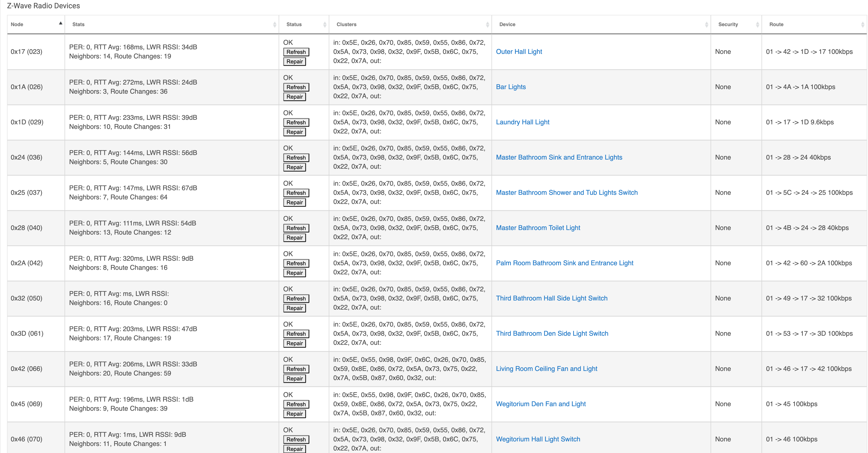Screen dimensions: 868x453
Task: Repair node 0x32 Third Bathroom Hall Side
Action: pyautogui.click(x=294, y=308)
